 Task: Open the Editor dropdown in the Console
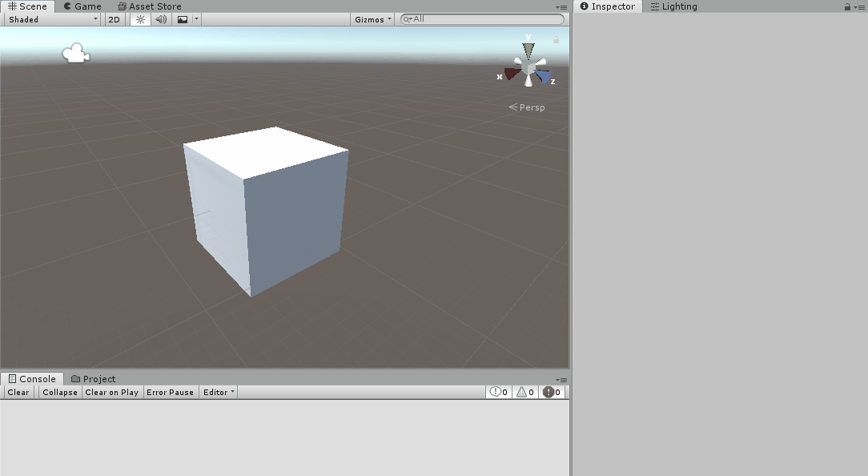click(218, 392)
